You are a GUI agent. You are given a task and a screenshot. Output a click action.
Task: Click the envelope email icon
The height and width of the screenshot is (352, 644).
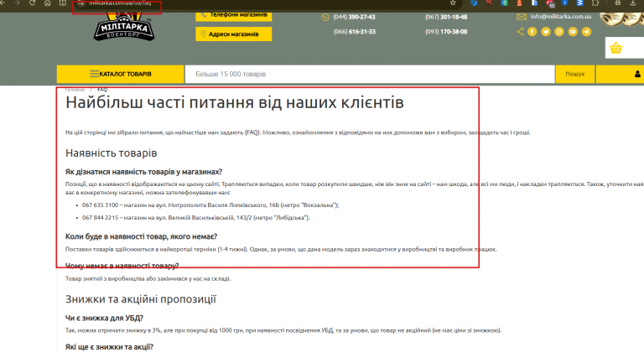[x=522, y=17]
